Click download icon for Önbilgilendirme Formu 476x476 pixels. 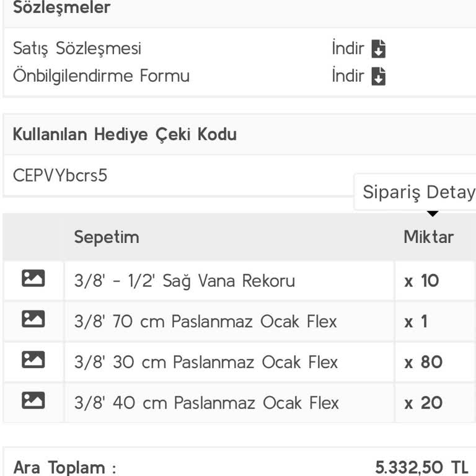(x=378, y=76)
